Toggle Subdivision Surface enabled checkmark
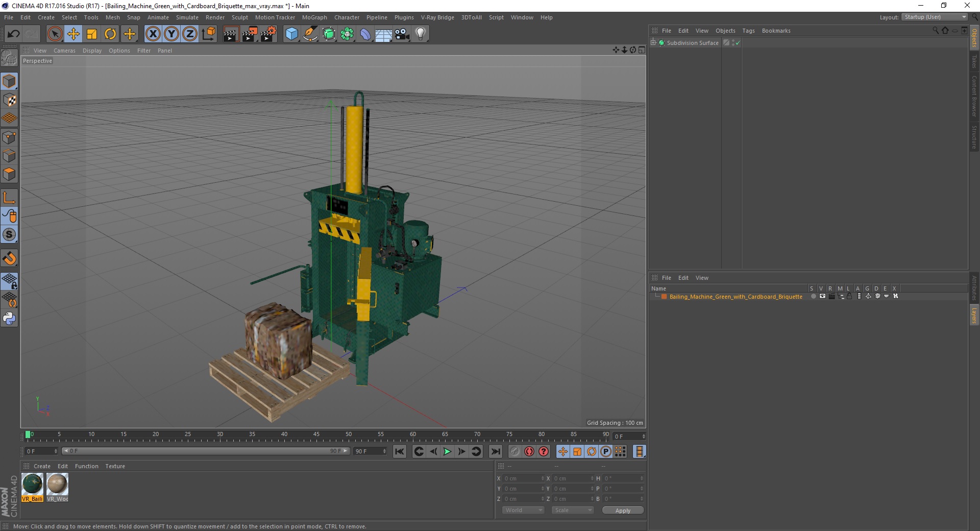Viewport: 980px width, 531px height. click(738, 43)
